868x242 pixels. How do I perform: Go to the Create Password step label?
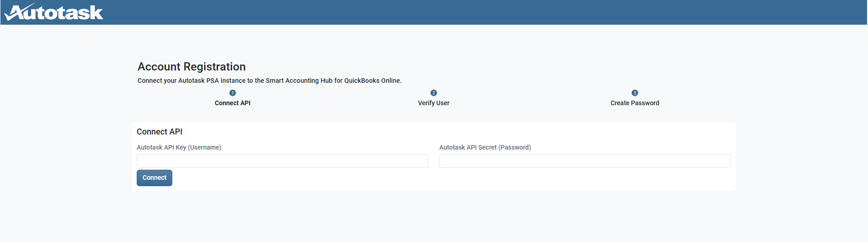click(635, 103)
